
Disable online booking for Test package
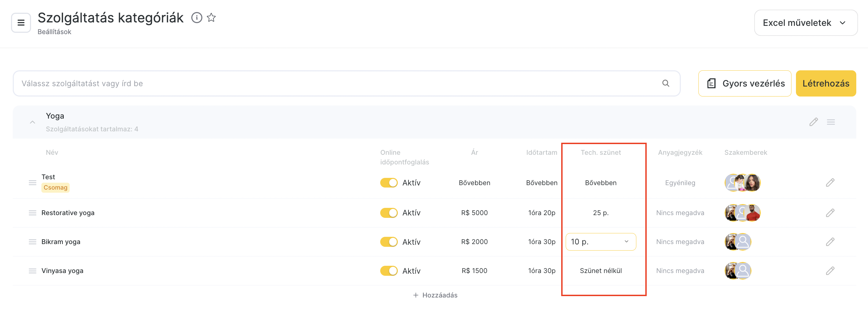(389, 183)
